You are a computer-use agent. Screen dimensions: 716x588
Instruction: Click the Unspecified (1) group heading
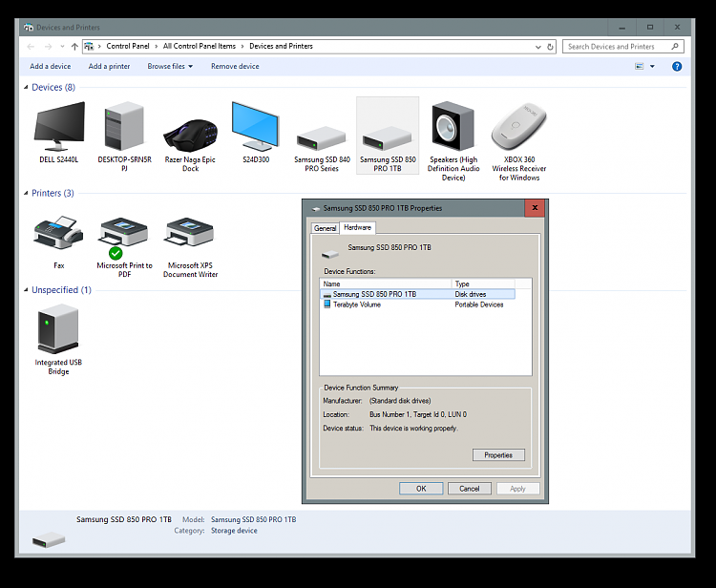tap(61, 289)
